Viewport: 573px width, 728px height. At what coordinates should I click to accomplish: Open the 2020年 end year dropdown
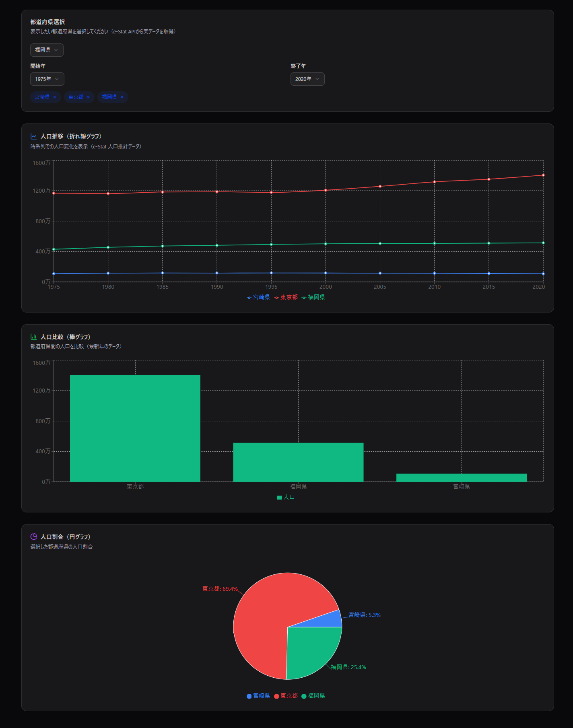[307, 79]
